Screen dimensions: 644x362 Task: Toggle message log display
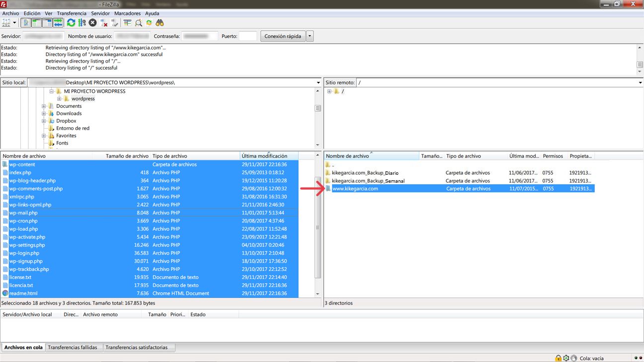(25, 23)
